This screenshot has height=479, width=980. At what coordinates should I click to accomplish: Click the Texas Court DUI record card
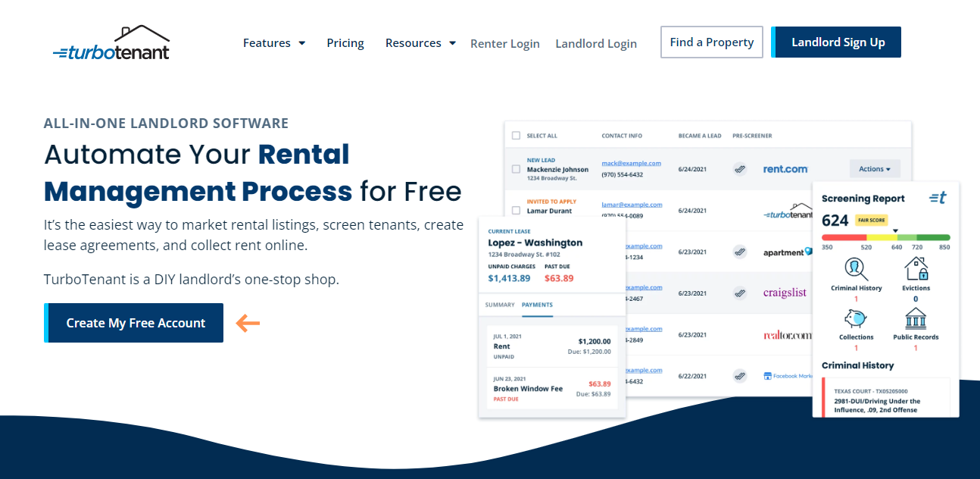[886, 397]
